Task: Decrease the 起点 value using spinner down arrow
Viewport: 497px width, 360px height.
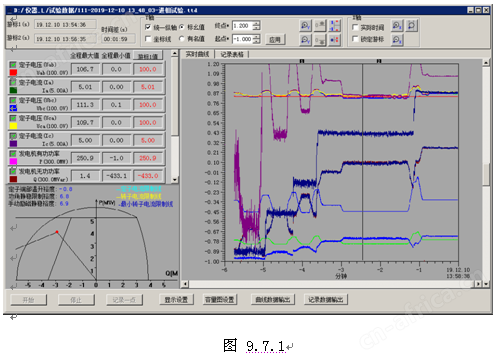Action: click(256, 41)
